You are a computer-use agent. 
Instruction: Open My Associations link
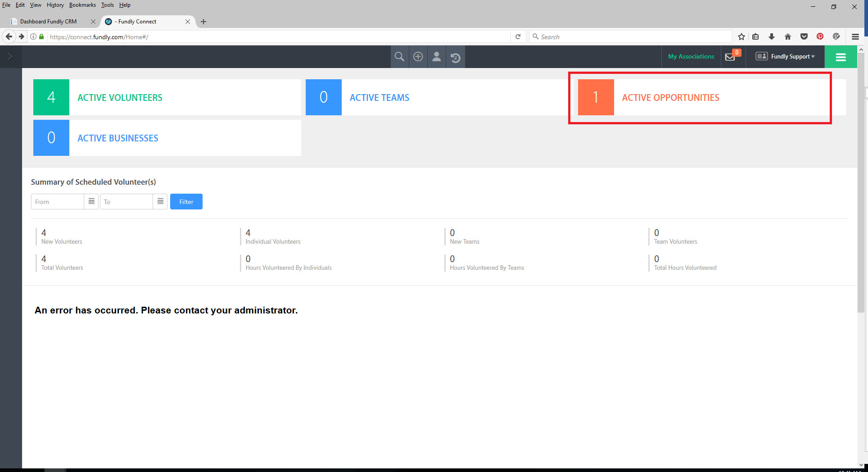pos(691,57)
